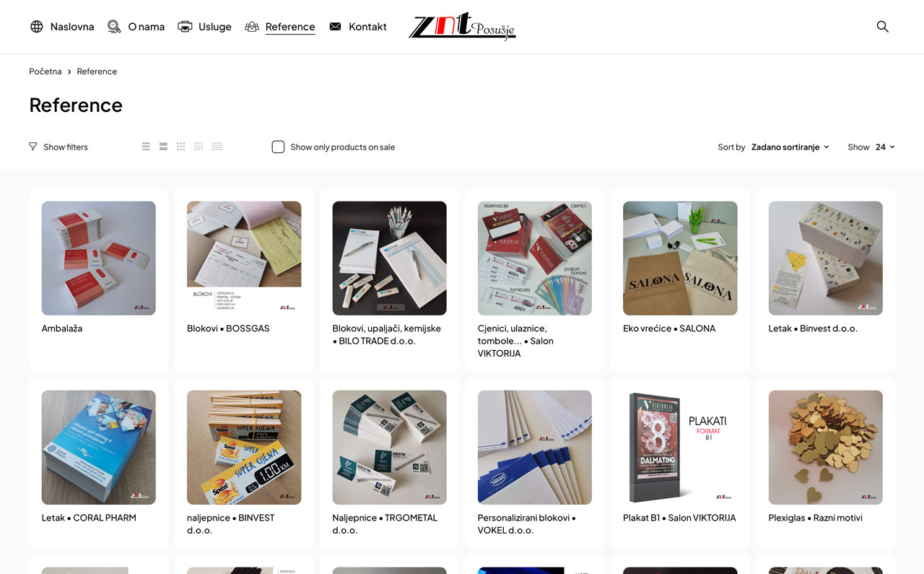Image resolution: width=924 pixels, height=574 pixels.
Task: Open the Zadano sortiranje sort dropdown
Action: [x=790, y=147]
